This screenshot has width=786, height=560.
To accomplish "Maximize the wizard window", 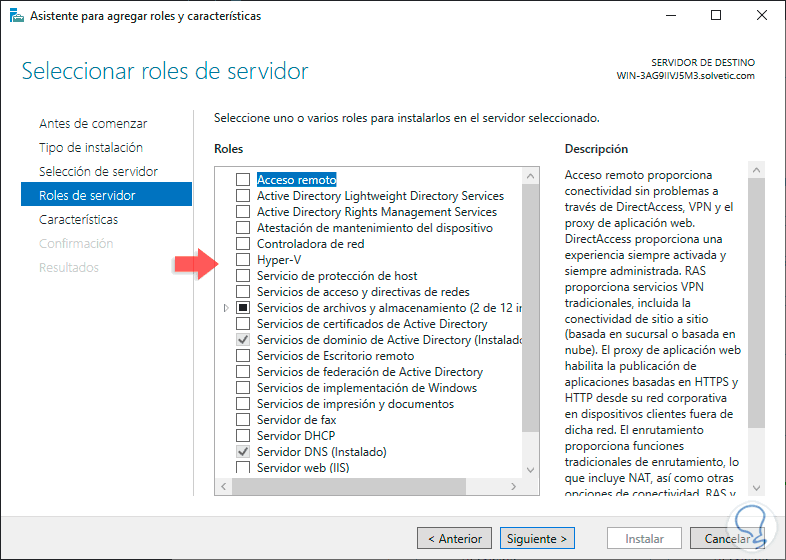I will coord(716,16).
